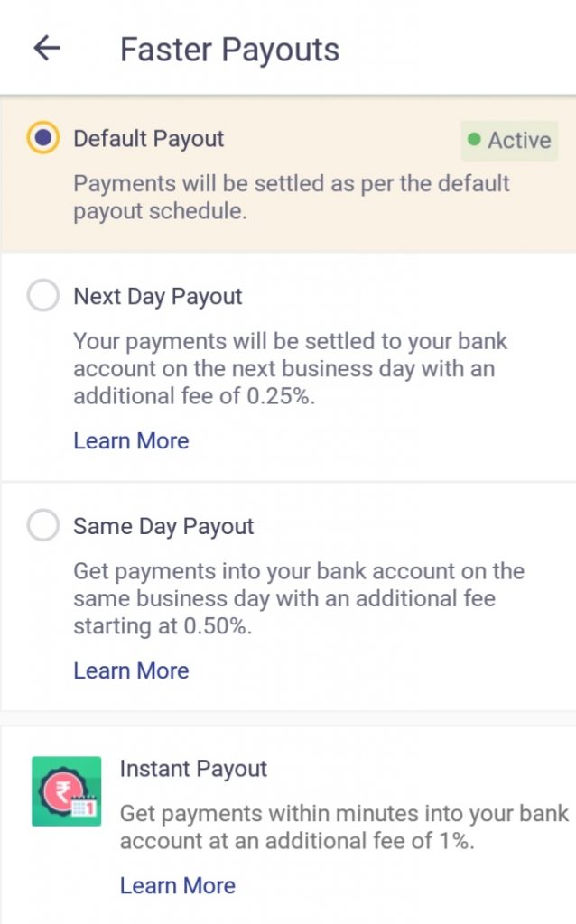
Task: Open Learn More under Same Day Payout
Action: [x=131, y=670]
